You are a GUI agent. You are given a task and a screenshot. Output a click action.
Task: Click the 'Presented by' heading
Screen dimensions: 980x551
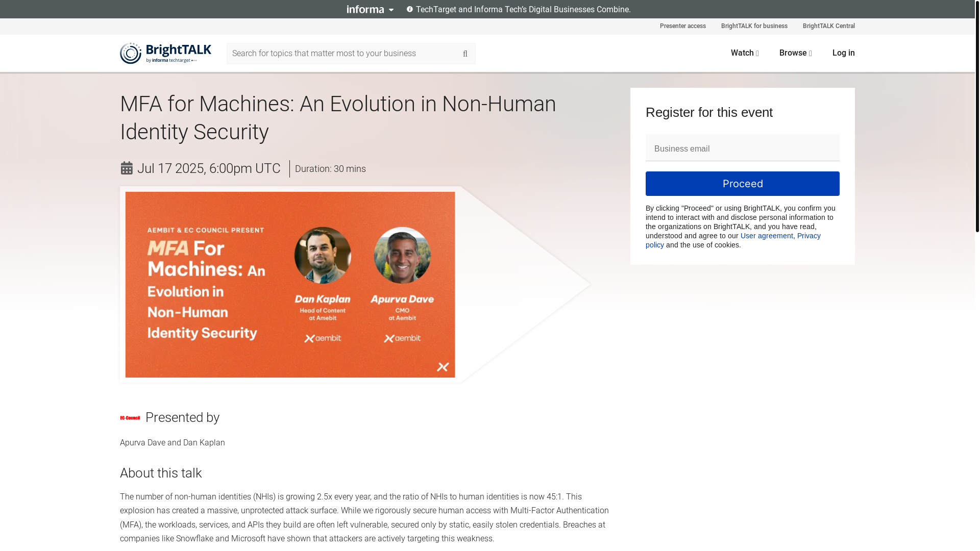point(182,417)
